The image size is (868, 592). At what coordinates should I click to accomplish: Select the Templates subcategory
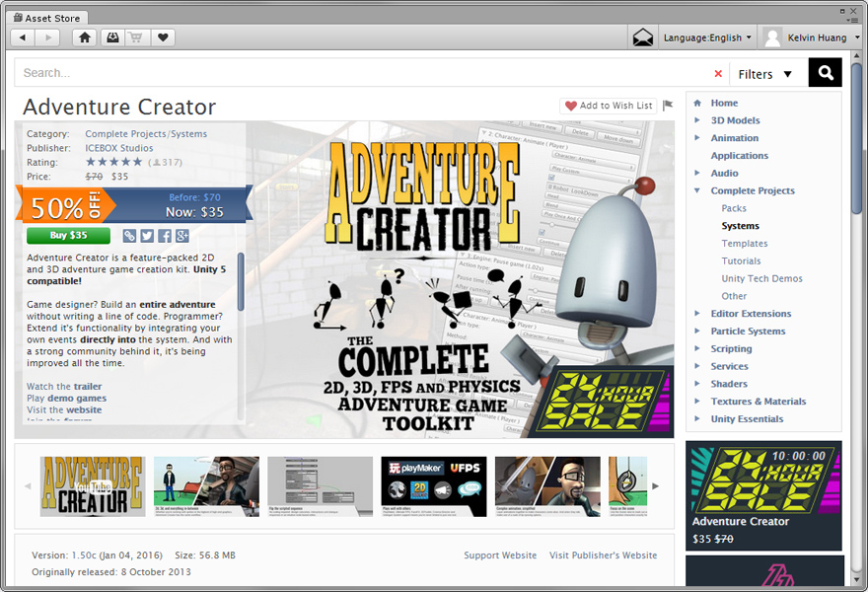745,244
